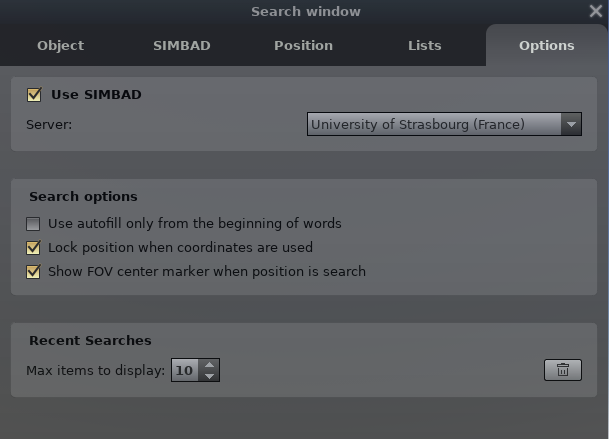
Task: Enable autofill only from beginning of words
Action: [34, 224]
